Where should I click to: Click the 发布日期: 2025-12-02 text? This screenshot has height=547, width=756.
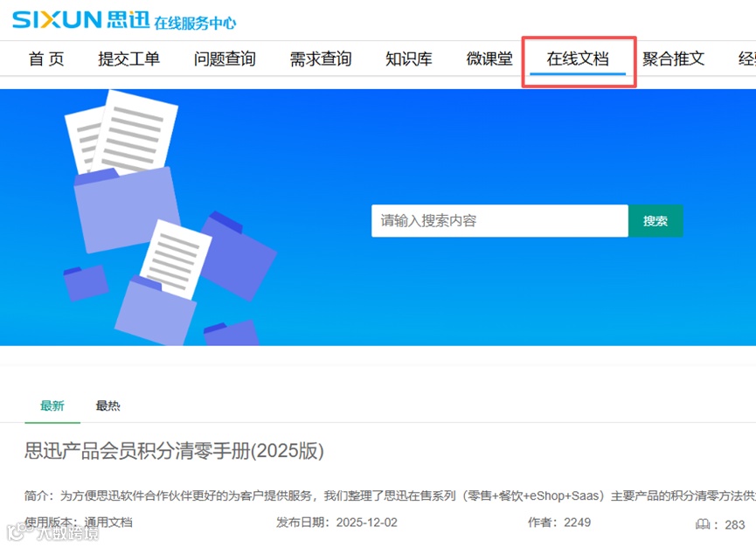pyautogui.click(x=336, y=523)
